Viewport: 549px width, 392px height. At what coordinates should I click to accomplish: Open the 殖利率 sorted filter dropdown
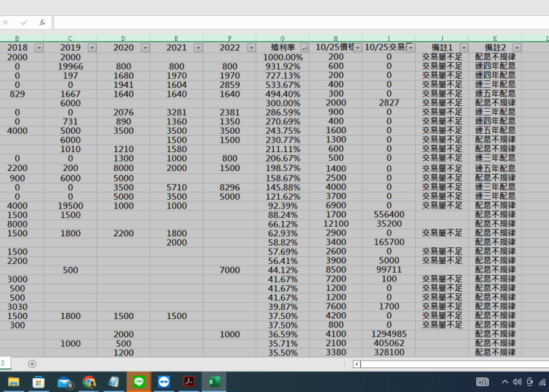click(304, 48)
